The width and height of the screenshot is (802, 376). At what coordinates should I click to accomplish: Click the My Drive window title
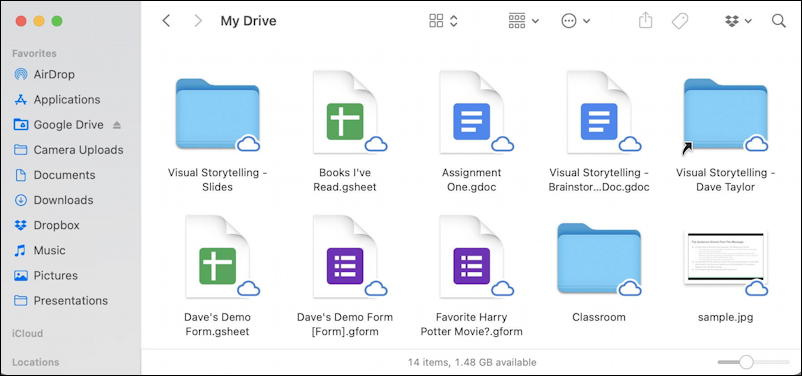pyautogui.click(x=248, y=21)
